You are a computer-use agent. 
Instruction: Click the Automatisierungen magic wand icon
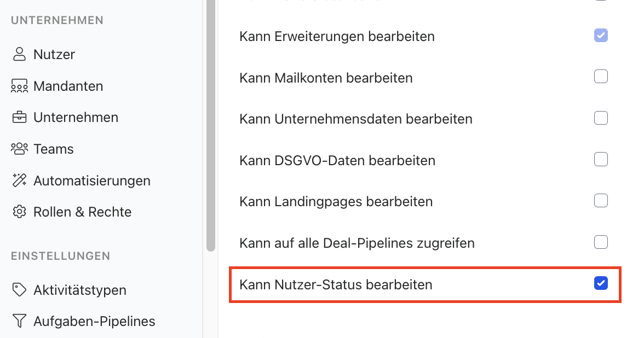[x=20, y=180]
